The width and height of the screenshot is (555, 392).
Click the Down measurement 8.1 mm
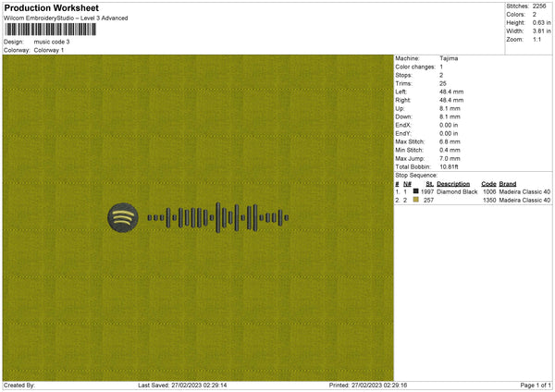point(450,116)
